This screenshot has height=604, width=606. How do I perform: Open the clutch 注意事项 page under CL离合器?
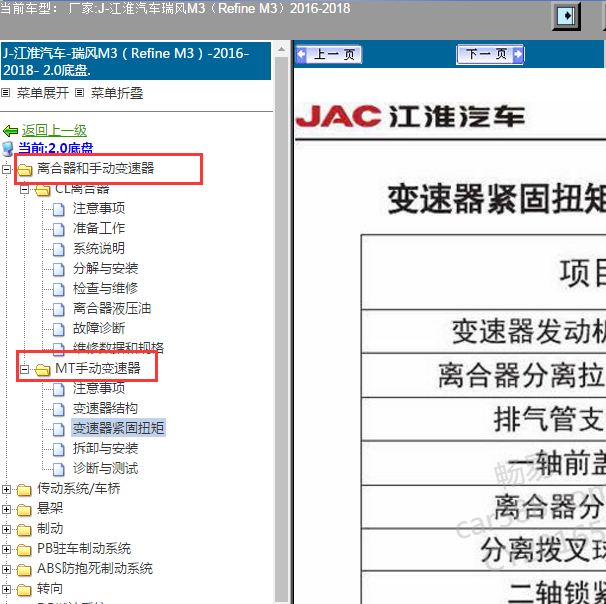99,208
